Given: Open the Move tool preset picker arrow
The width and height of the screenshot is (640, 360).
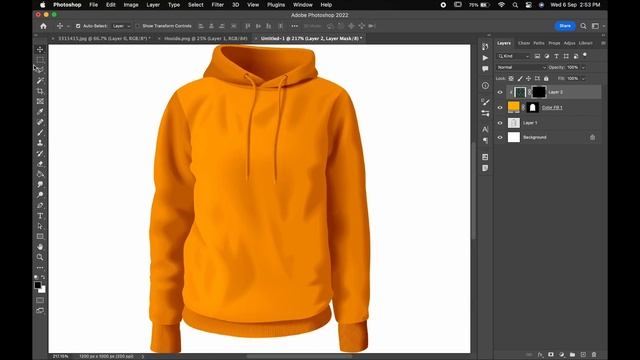Looking at the screenshot, I should pos(68,26).
